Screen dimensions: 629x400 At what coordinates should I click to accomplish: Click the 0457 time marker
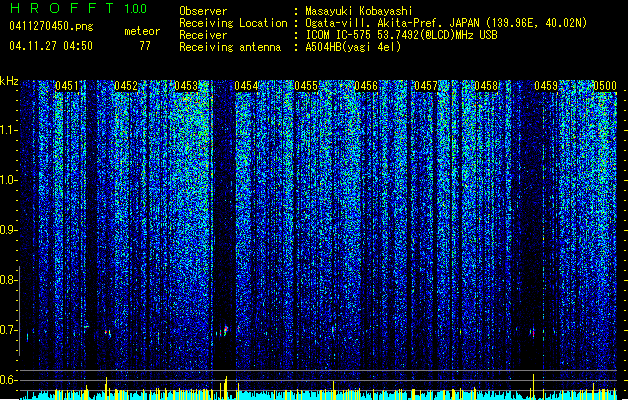coord(426,86)
